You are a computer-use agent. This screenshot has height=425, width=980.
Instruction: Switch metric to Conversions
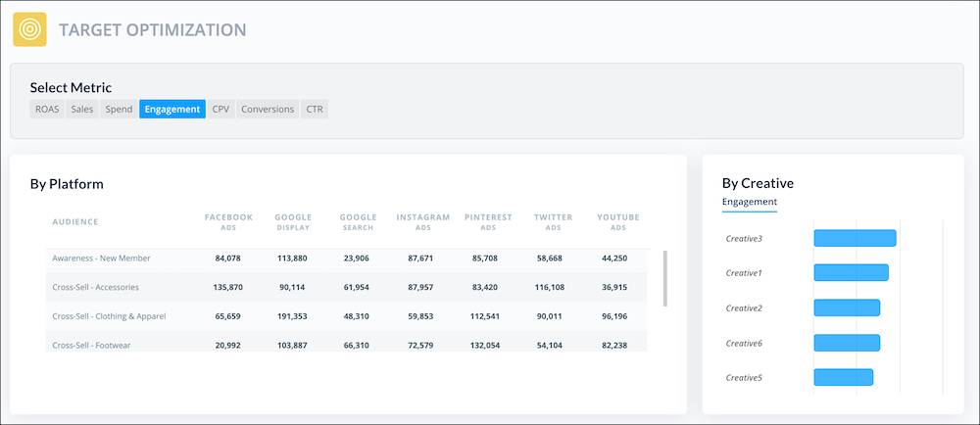[268, 110]
